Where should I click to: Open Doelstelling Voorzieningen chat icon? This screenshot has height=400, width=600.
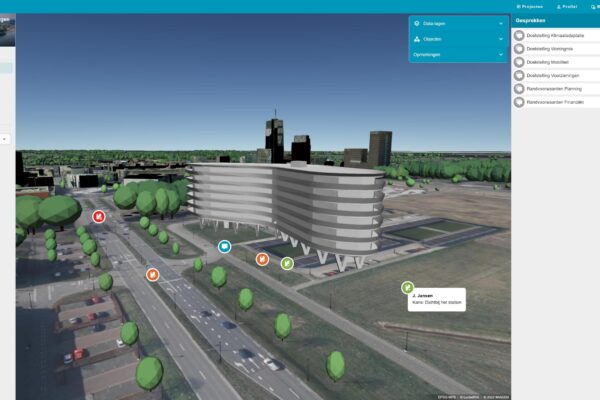[520, 75]
